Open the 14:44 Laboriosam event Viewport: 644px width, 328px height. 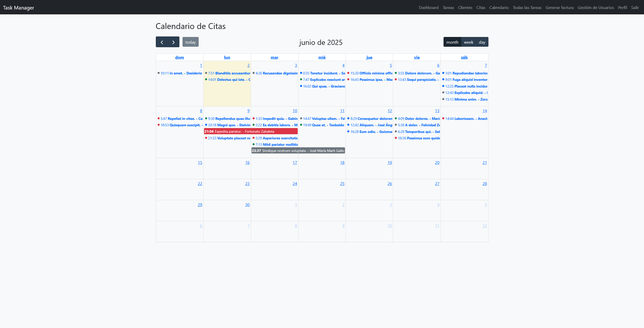(x=465, y=119)
